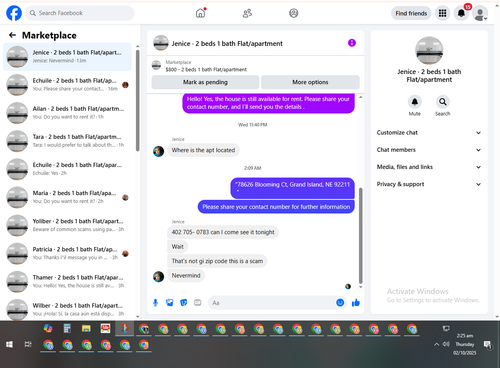Click the Find friends button
500x368 pixels.
click(411, 13)
